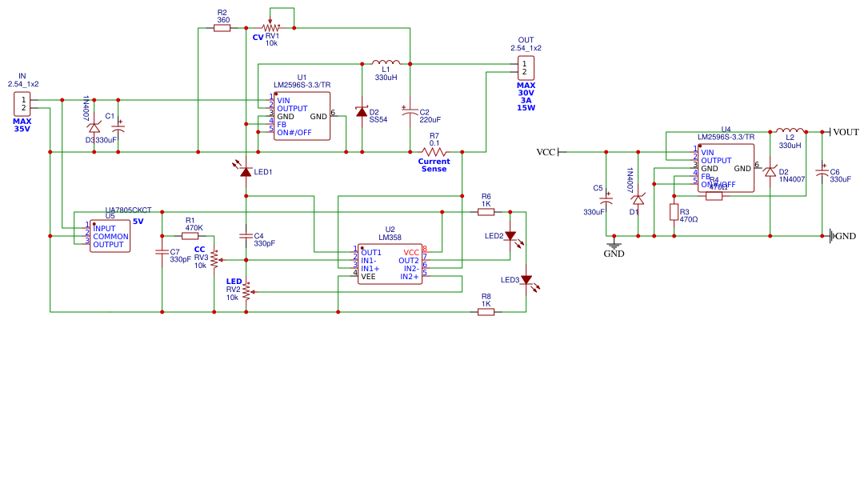868x484 pixels.
Task: Click ground symbol below C5
Action: [614, 244]
